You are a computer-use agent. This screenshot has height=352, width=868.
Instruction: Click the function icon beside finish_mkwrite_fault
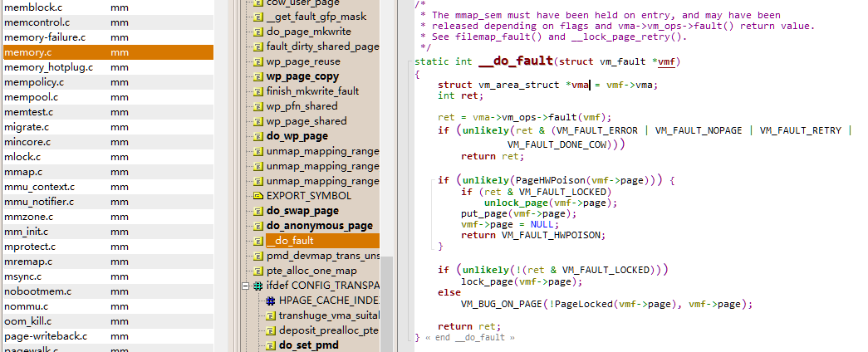(258, 91)
